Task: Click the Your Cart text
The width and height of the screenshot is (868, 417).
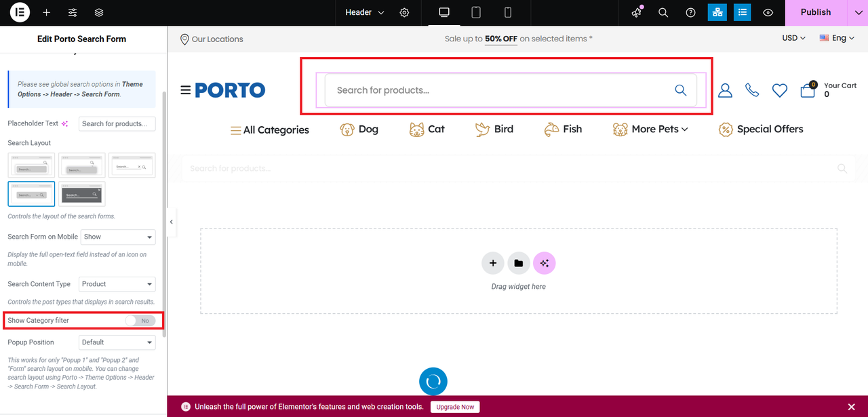Action: pos(840,85)
